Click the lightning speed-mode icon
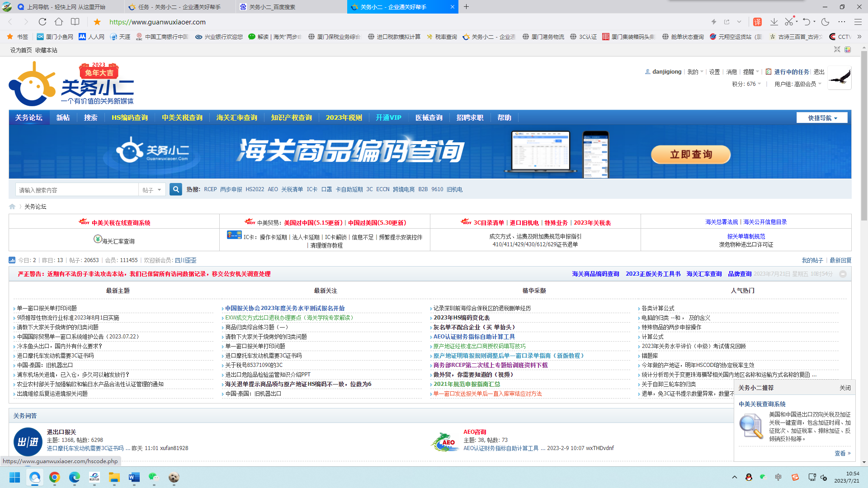868x488 pixels. tap(714, 22)
